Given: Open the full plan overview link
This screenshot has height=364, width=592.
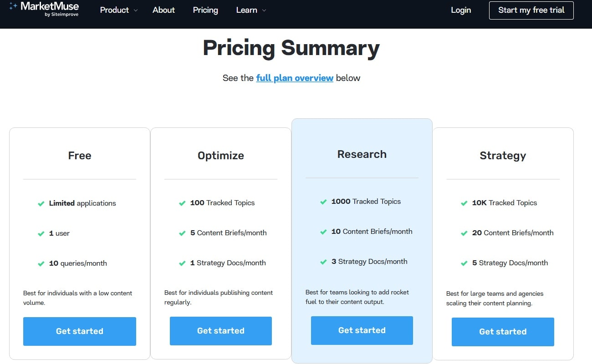Looking at the screenshot, I should (295, 78).
